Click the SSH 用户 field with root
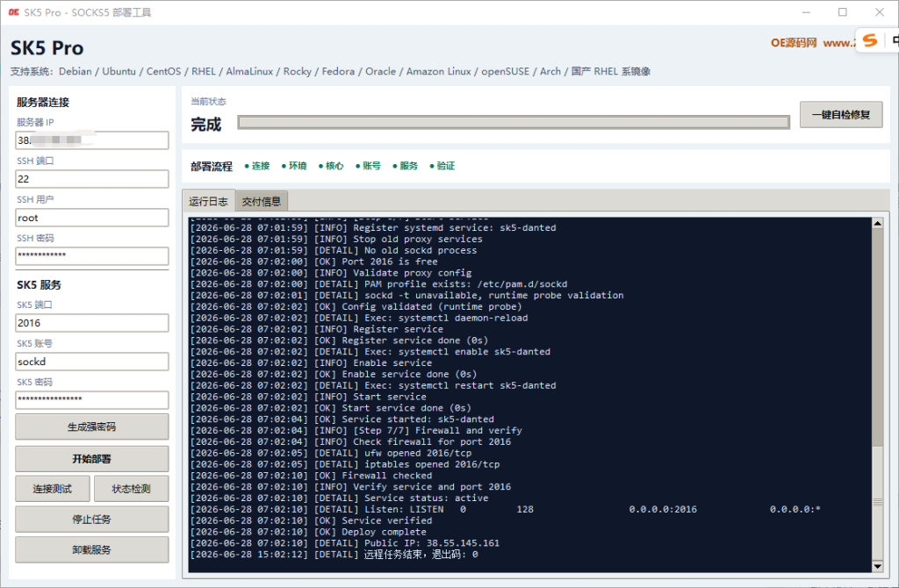The height and width of the screenshot is (588, 899). 91,218
